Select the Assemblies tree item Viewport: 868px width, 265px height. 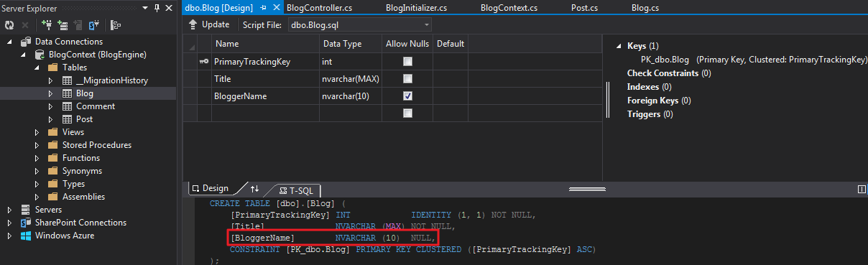[x=83, y=197]
